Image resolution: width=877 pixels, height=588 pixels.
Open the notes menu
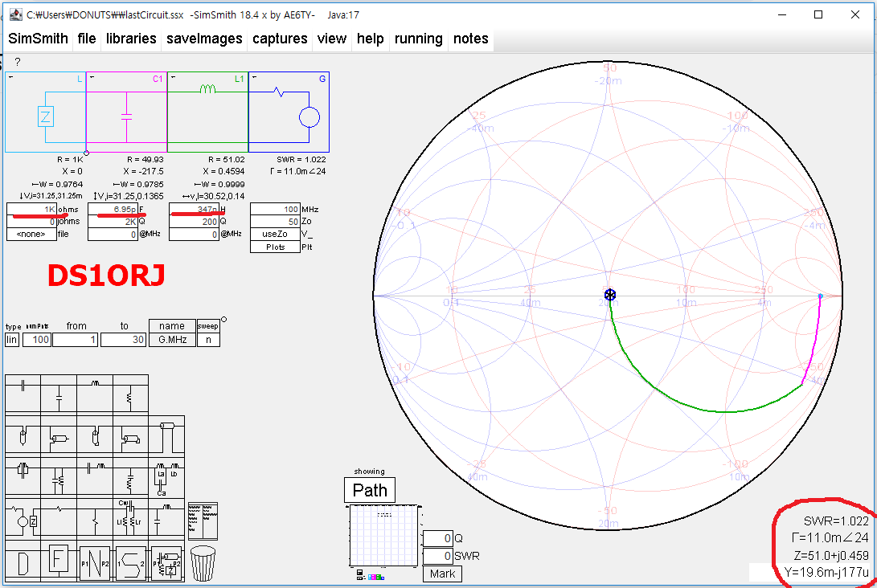click(471, 39)
